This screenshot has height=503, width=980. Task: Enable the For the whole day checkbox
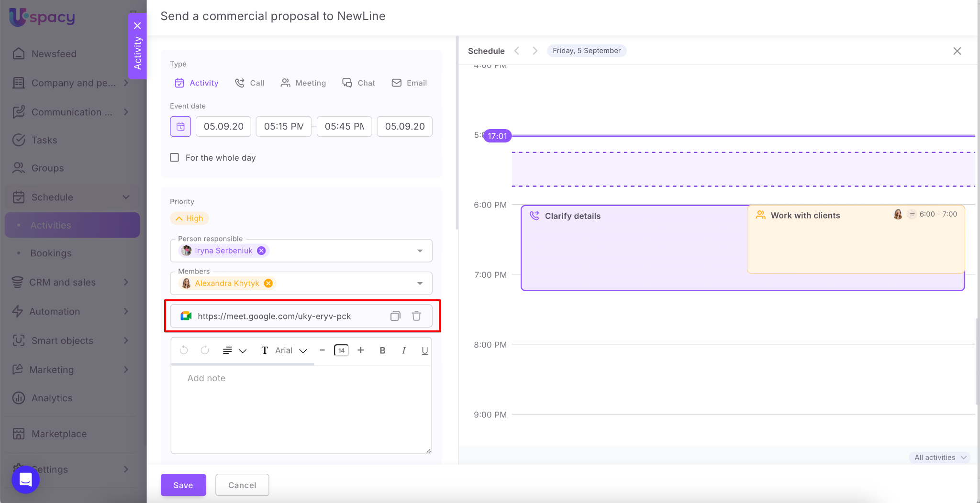tap(175, 158)
